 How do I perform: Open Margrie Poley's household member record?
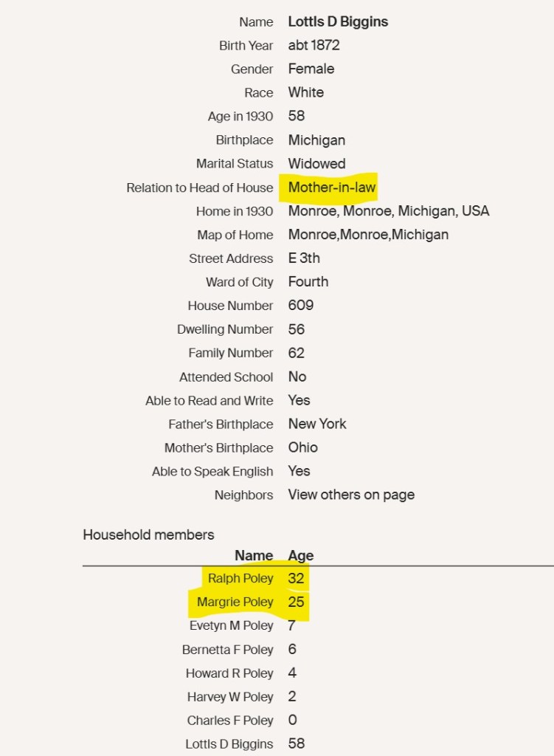[x=235, y=602]
